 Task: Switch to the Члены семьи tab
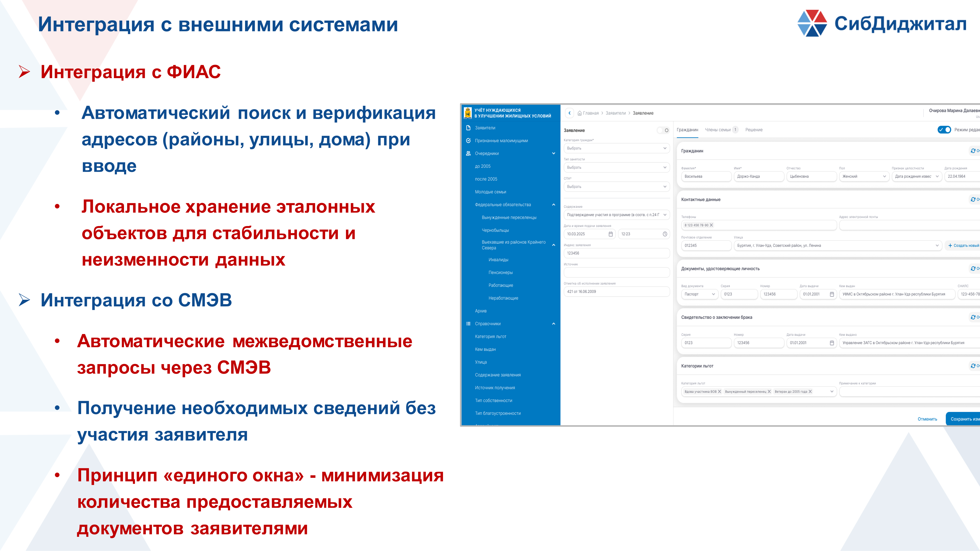[721, 130]
